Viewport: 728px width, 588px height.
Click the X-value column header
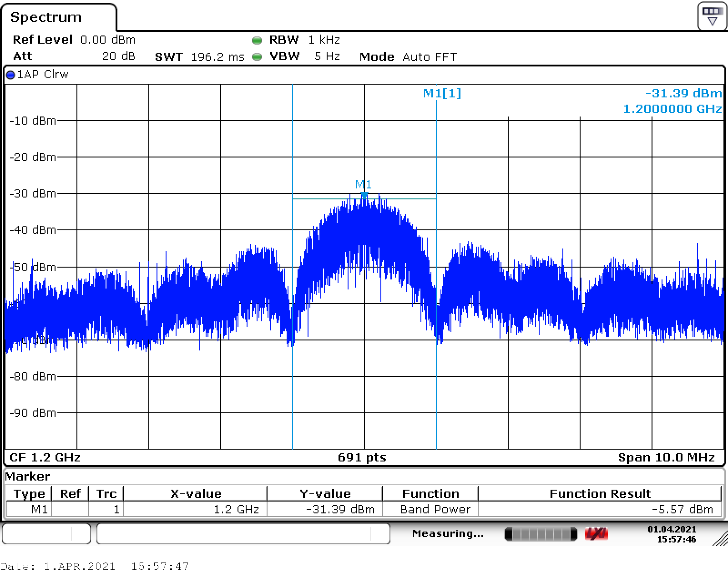(x=196, y=494)
